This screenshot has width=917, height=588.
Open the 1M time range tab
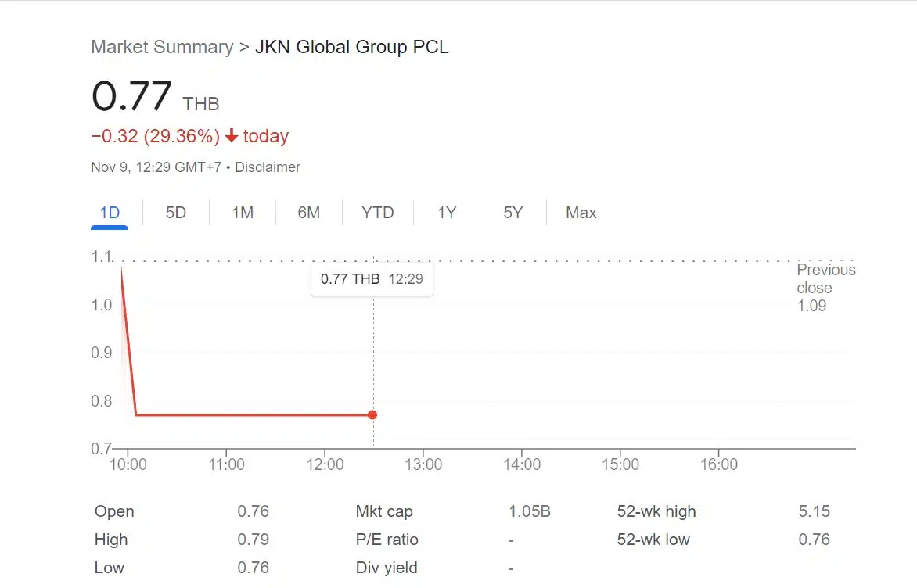click(x=243, y=213)
